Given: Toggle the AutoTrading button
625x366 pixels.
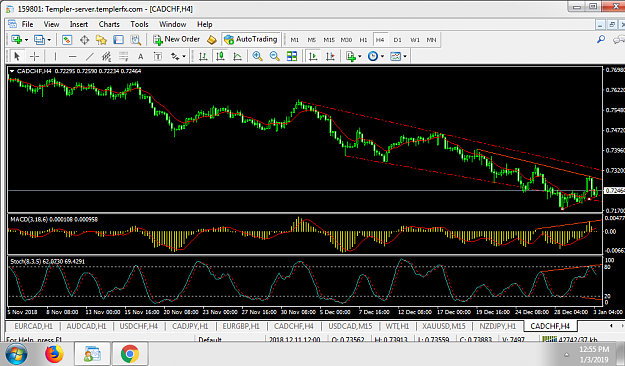Looking at the screenshot, I should coord(251,39).
